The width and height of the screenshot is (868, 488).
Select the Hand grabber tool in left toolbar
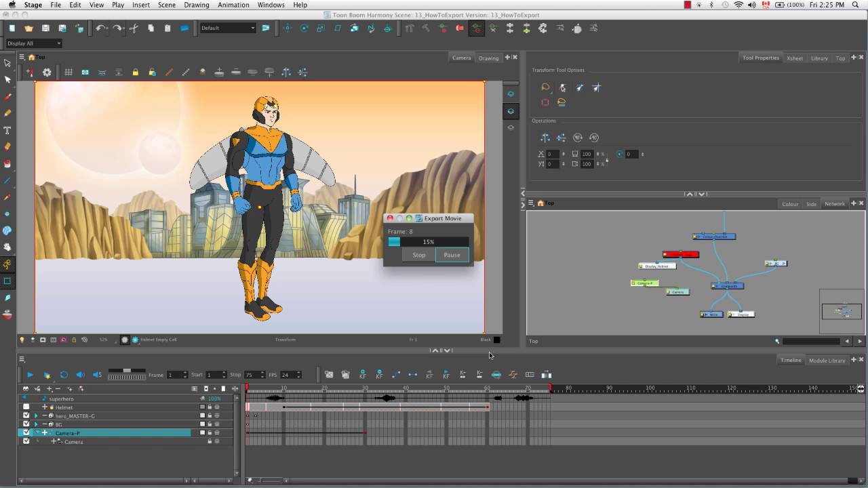7,247
